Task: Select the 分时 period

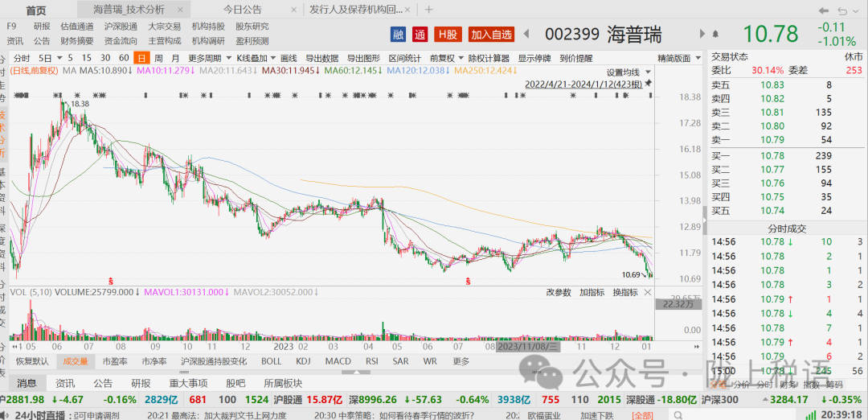Action: (23, 58)
